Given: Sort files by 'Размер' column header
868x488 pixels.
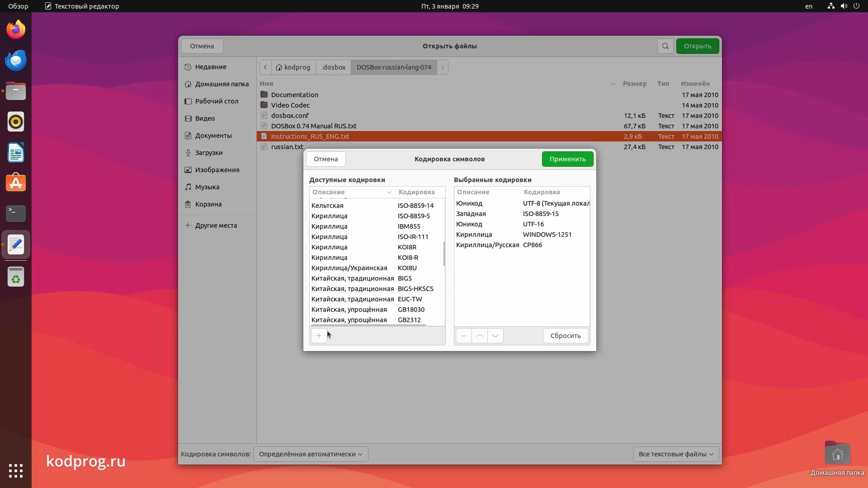Looking at the screenshot, I should pos(634,84).
